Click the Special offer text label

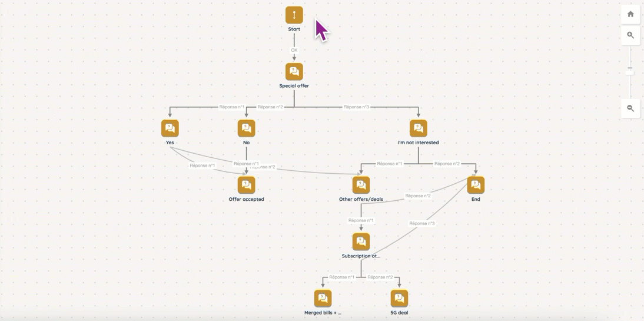(294, 86)
